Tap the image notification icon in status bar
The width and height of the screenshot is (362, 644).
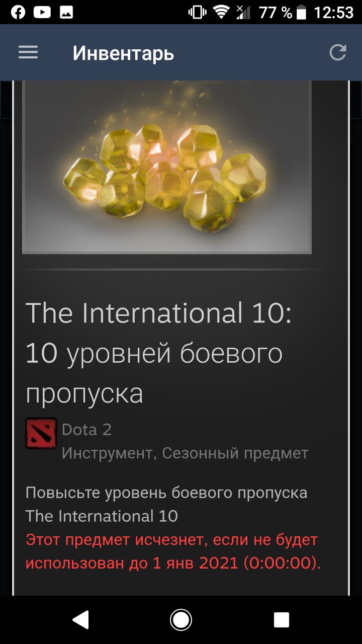[66, 13]
